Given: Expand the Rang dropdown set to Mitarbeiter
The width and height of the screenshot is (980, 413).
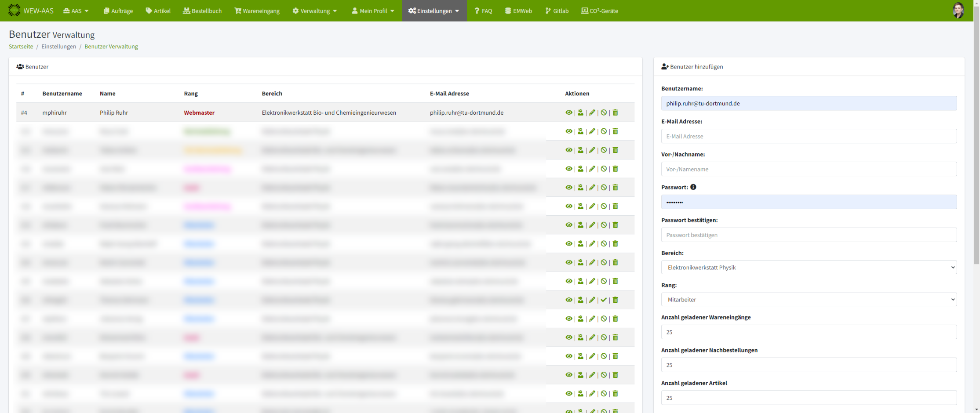Looking at the screenshot, I should [x=809, y=300].
